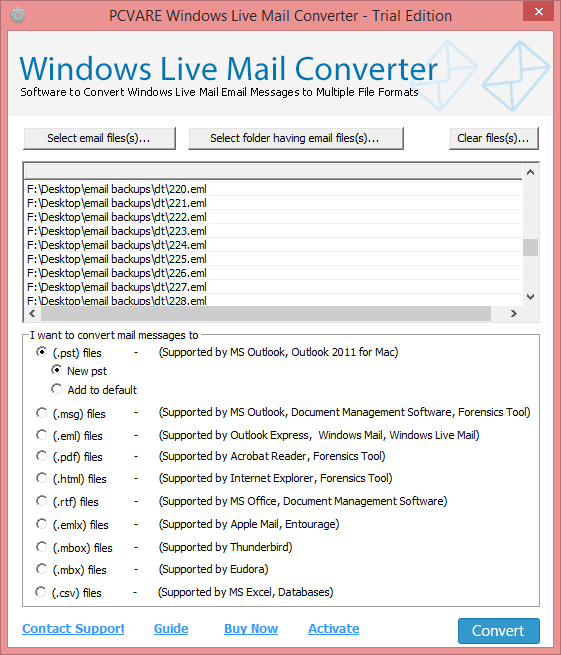The width and height of the screenshot is (561, 655).
Task: Select the 220.eml file row
Action: (x=273, y=189)
